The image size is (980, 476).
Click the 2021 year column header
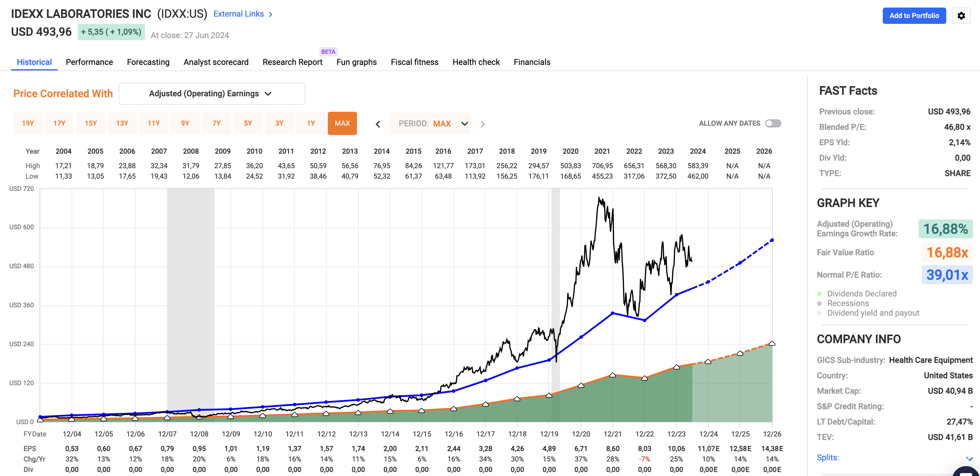602,151
